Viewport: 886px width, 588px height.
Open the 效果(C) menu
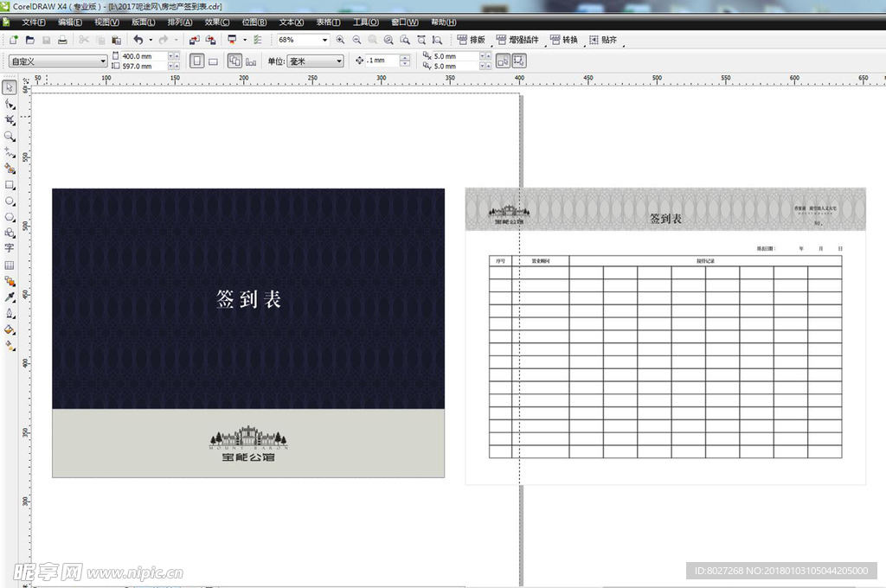(217, 22)
